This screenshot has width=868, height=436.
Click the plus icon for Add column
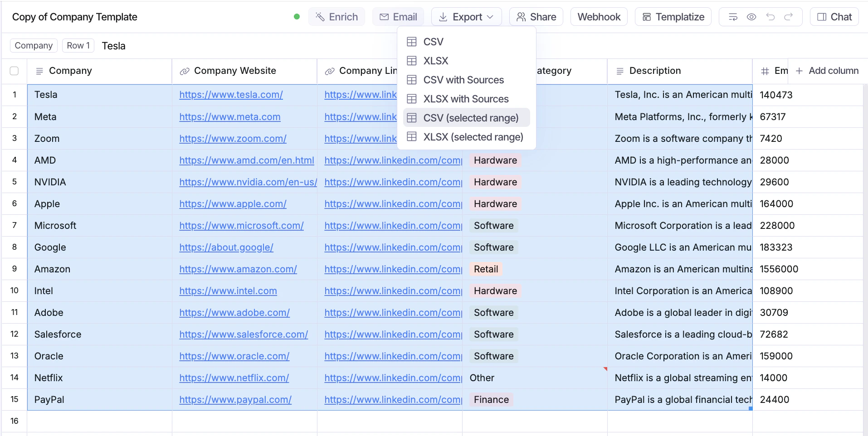click(x=800, y=71)
